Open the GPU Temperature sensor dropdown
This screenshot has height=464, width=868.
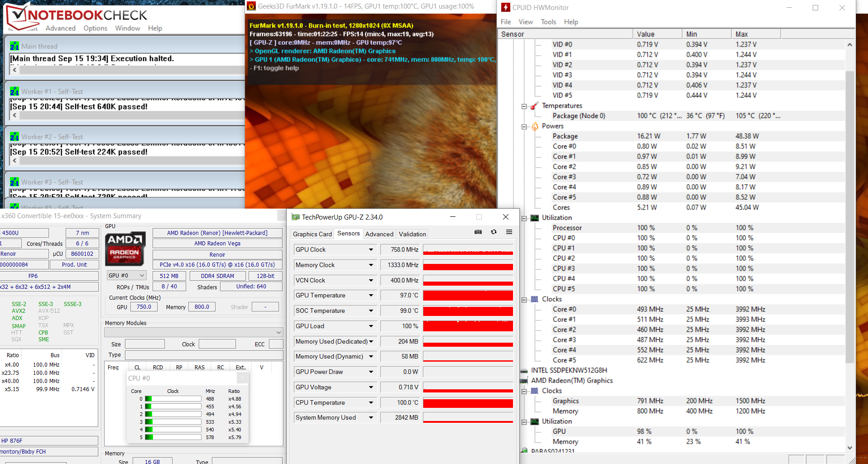(371, 295)
